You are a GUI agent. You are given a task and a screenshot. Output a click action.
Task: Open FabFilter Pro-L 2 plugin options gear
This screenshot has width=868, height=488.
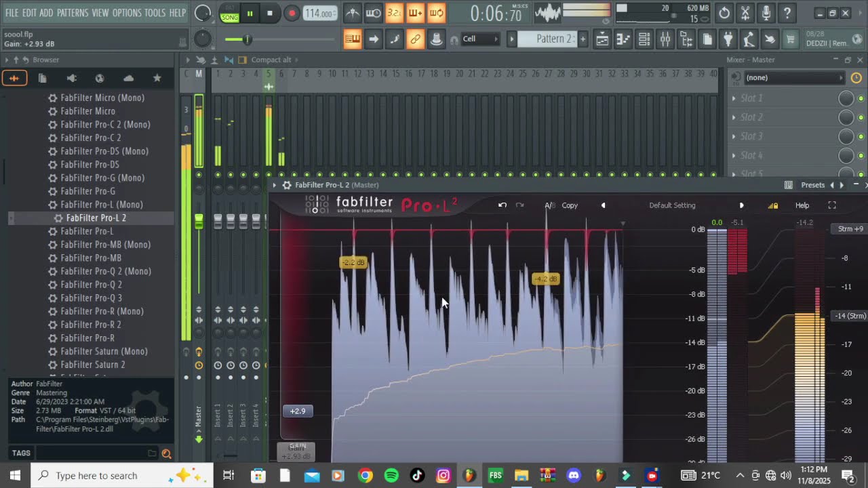[287, 185]
